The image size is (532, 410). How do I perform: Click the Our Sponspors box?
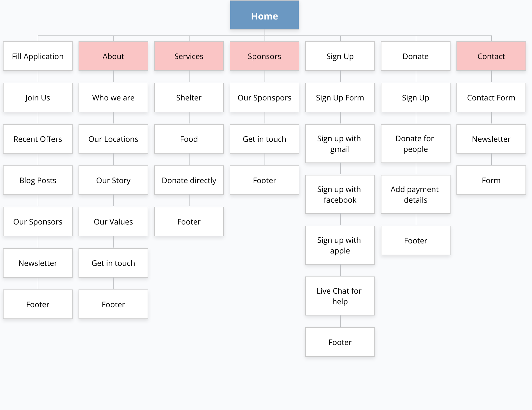(265, 97)
